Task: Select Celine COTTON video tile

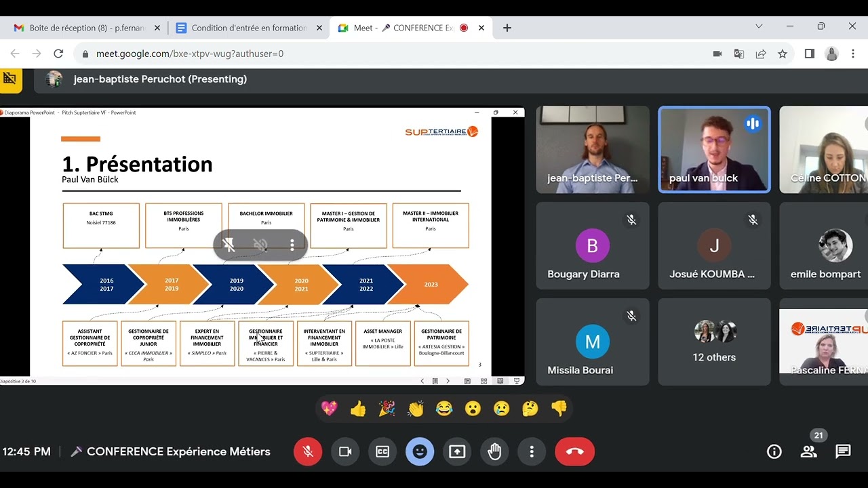Action: [824, 150]
